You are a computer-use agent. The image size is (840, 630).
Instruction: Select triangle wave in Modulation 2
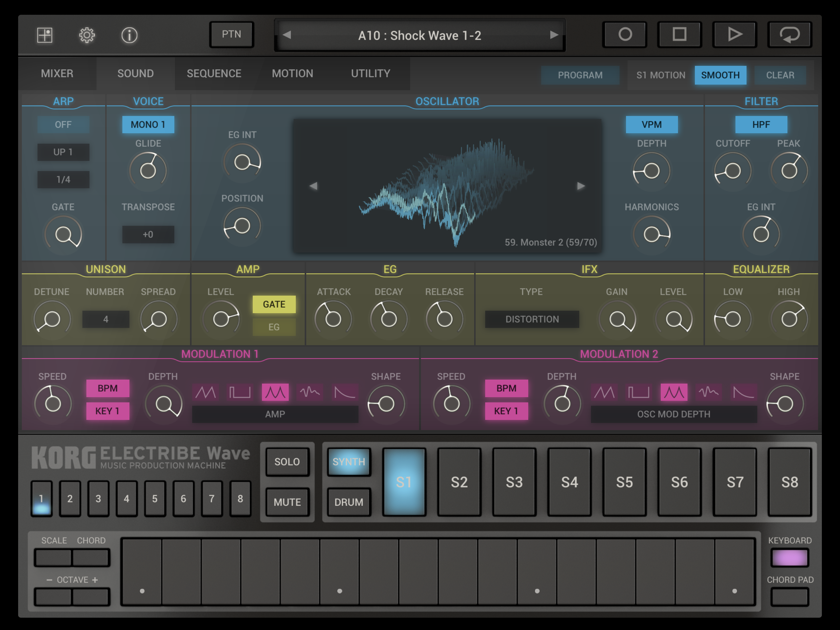pyautogui.click(x=604, y=392)
